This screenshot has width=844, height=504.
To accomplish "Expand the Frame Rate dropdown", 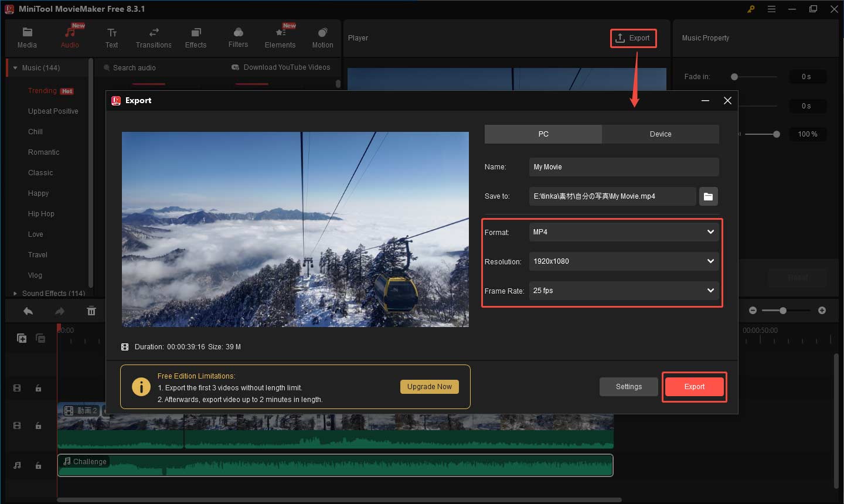I will pos(623,291).
